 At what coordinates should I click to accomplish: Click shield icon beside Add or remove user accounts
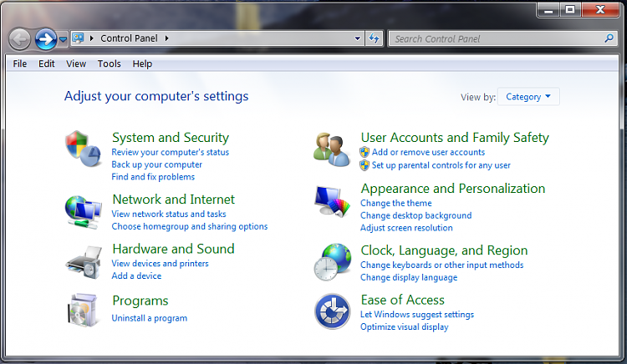pos(364,152)
